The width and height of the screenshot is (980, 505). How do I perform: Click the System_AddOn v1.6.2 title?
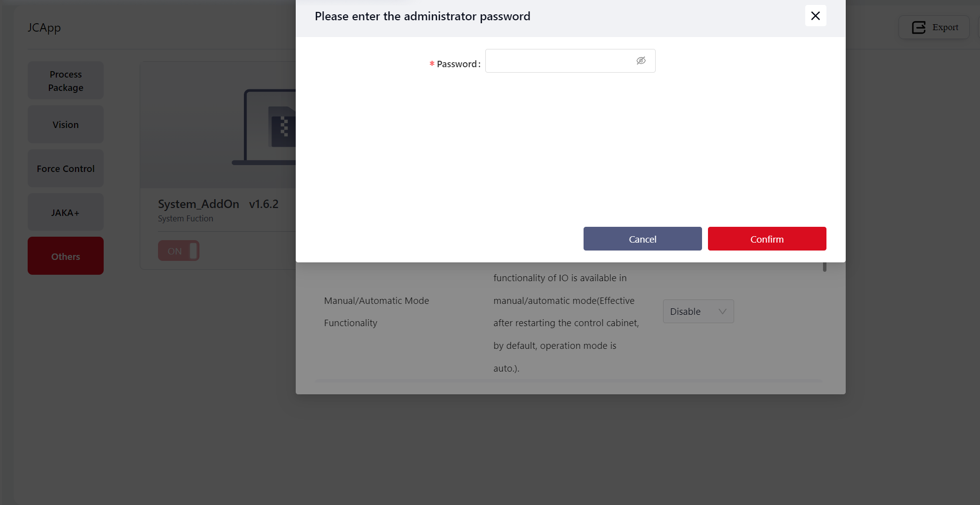tap(218, 204)
